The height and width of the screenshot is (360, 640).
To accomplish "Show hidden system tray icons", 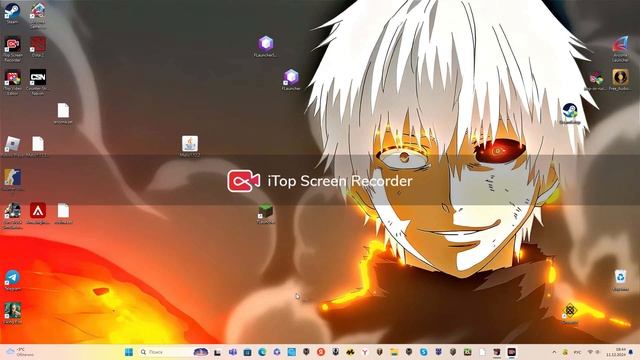I will click(x=554, y=352).
